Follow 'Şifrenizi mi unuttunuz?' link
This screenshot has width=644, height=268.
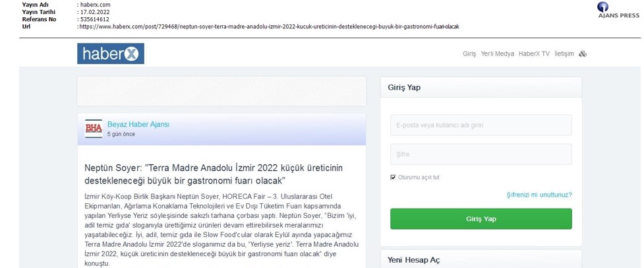(539, 195)
